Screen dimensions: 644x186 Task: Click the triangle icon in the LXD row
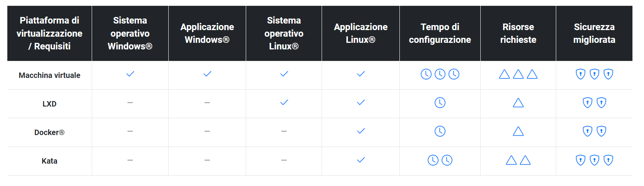518,103
